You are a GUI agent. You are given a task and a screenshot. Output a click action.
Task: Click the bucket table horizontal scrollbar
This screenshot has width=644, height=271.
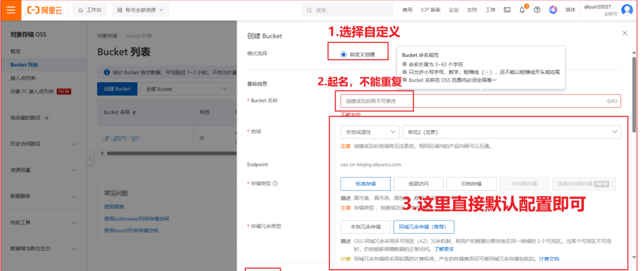coord(171,153)
